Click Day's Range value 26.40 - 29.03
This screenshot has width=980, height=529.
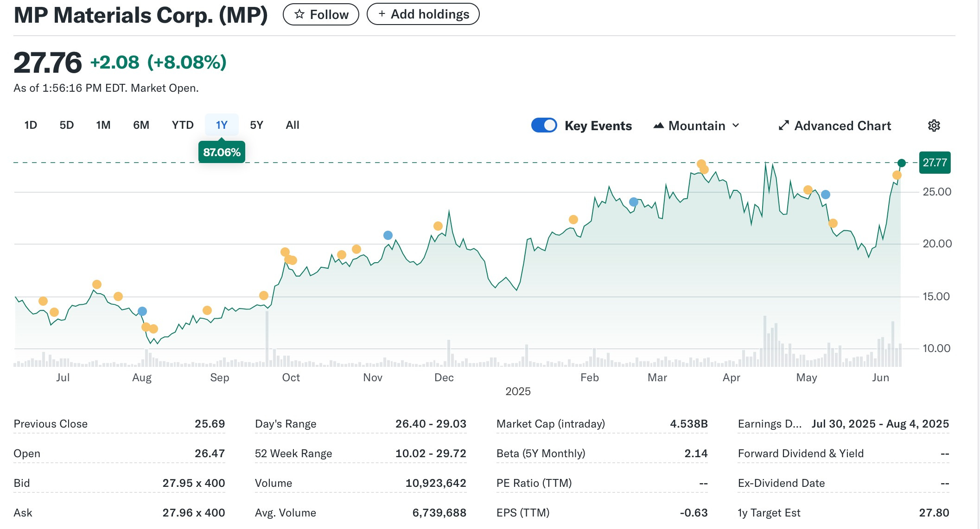[x=431, y=424]
